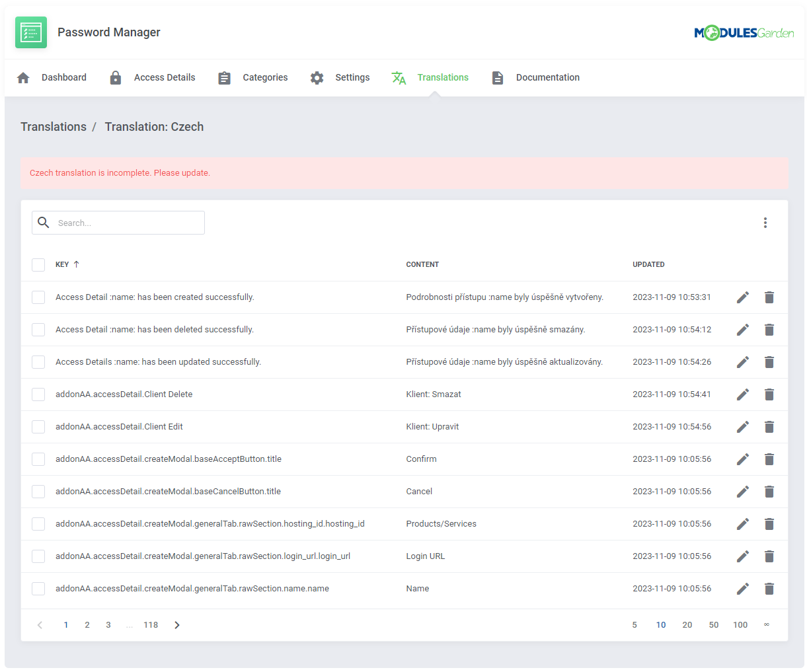Viewport: 807px width, 672px height.
Task: Select the rawSection.name.name row checkbox
Action: [x=38, y=589]
